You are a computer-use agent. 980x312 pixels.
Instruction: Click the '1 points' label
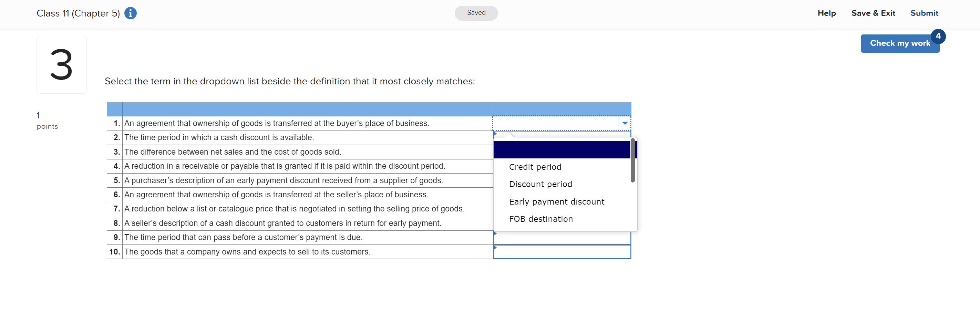(x=47, y=121)
